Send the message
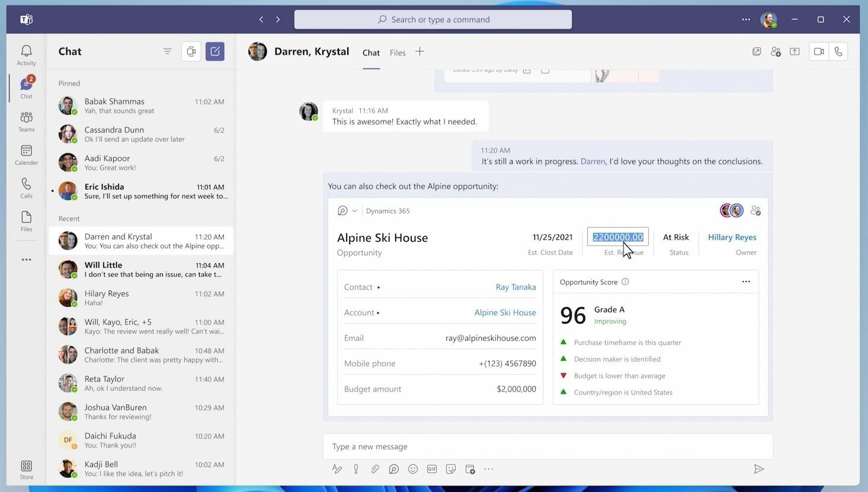Viewport: 868px width, 492px height. (x=759, y=469)
